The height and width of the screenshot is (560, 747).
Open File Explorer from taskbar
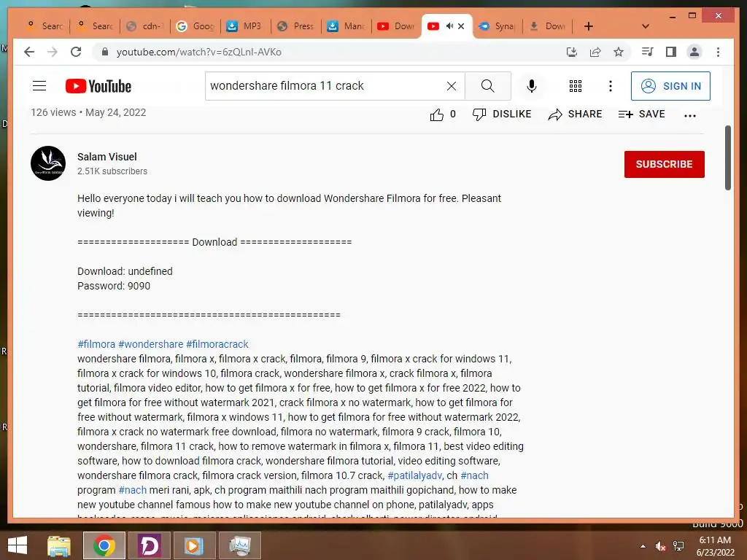click(x=58, y=545)
